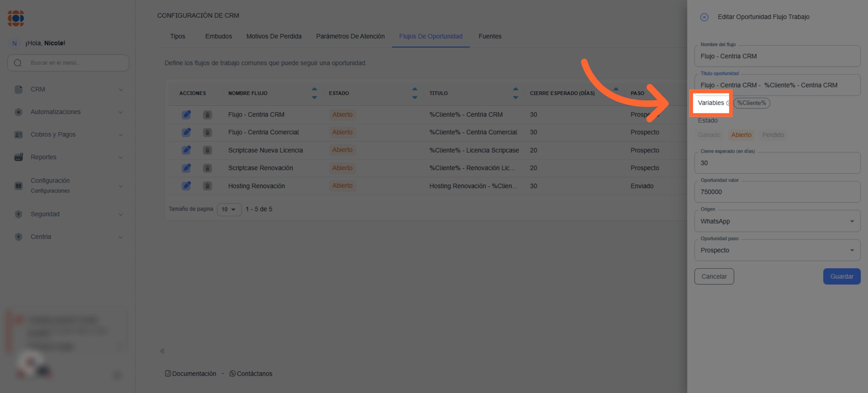Click the Cobros y Pagos sidebar icon

coord(18,135)
